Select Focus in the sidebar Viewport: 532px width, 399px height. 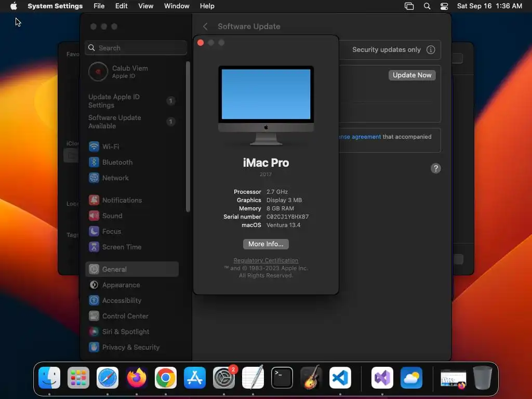(131, 231)
